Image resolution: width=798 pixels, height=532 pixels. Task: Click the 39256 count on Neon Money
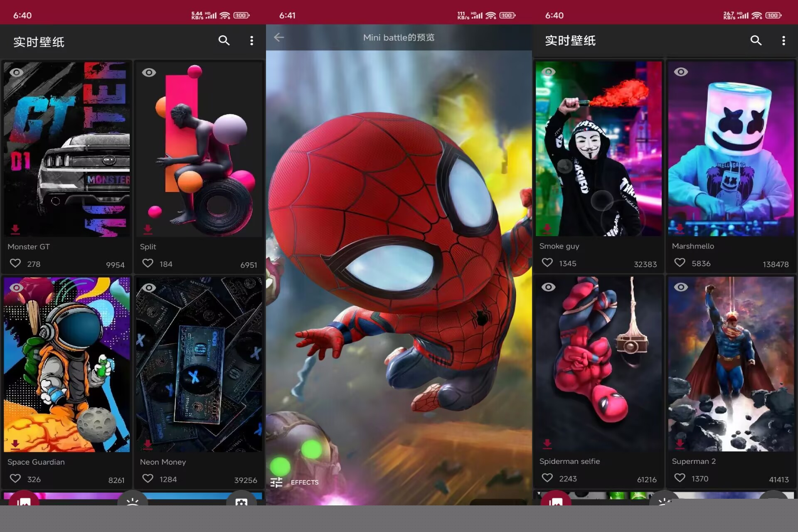point(246,480)
